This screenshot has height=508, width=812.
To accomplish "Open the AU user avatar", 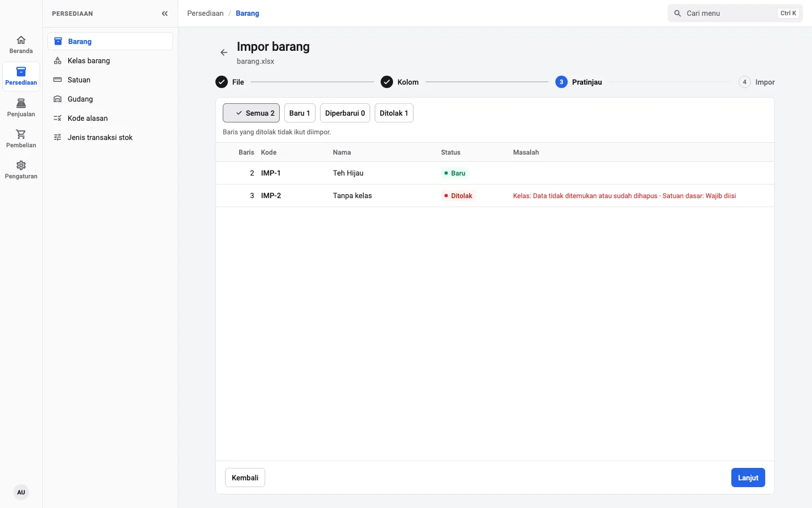I will [x=21, y=492].
